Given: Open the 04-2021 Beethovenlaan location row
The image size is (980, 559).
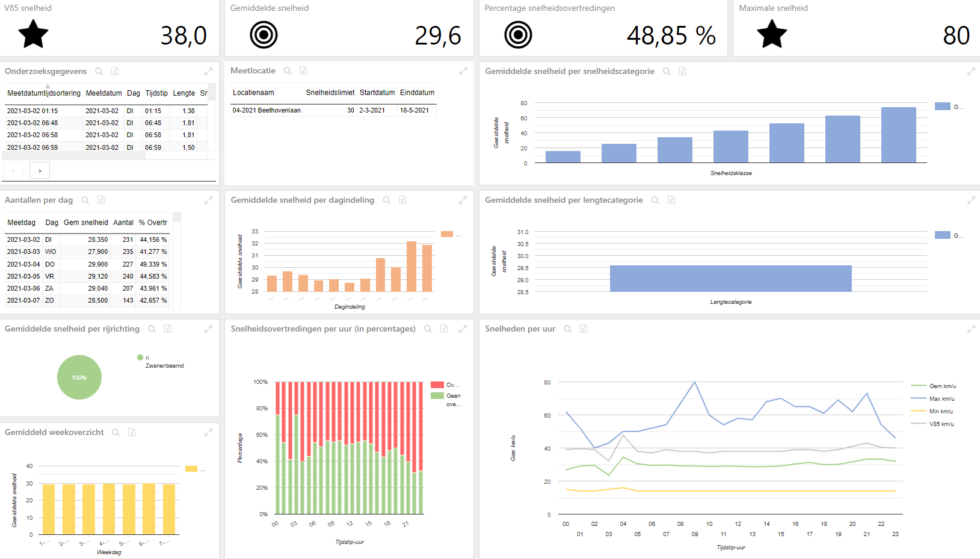Looking at the screenshot, I should [x=334, y=110].
